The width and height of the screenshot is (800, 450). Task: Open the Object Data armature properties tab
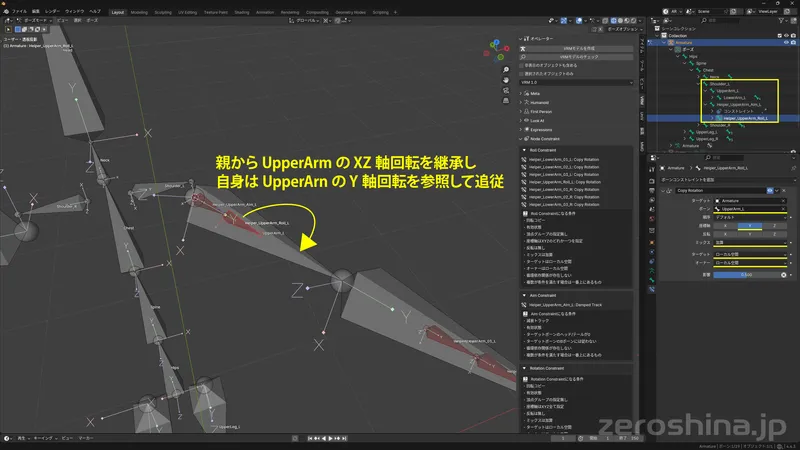pyautogui.click(x=652, y=270)
